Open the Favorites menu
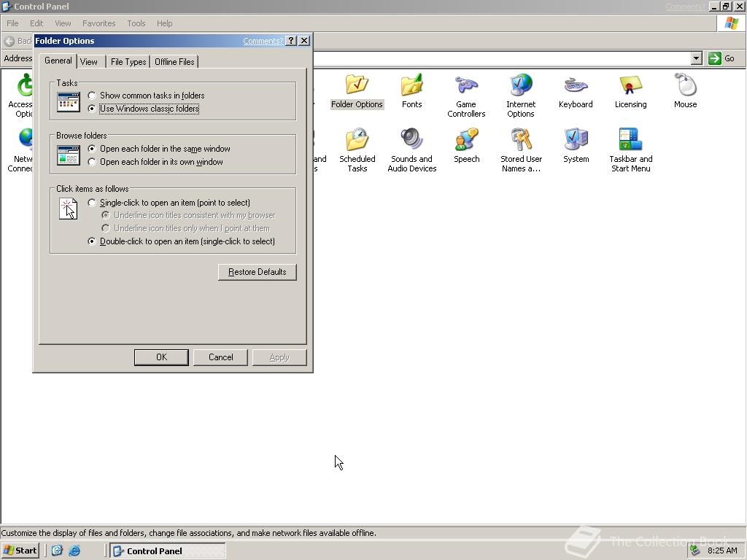Viewport: 747px width, 560px height. pyautogui.click(x=99, y=23)
